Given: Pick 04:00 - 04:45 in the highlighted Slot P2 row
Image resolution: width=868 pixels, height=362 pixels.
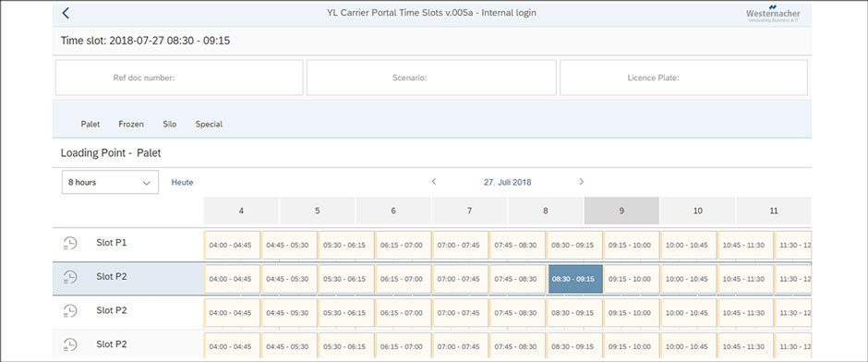Looking at the screenshot, I should [233, 279].
